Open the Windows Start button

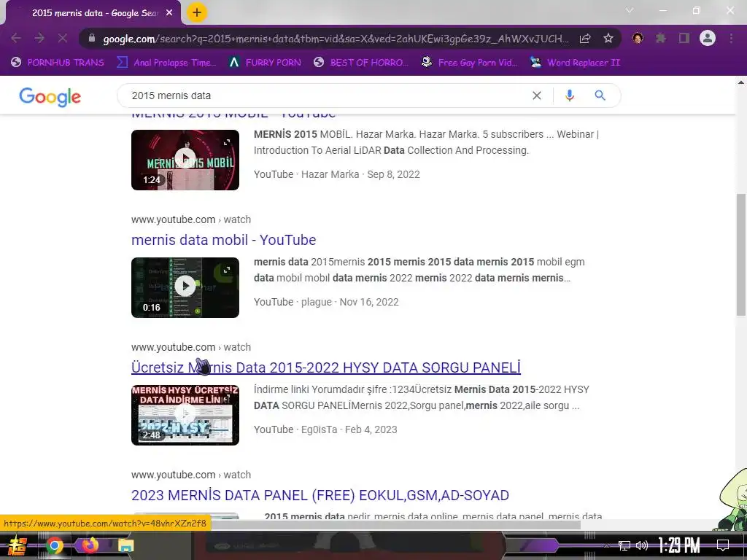pyautogui.click(x=18, y=545)
